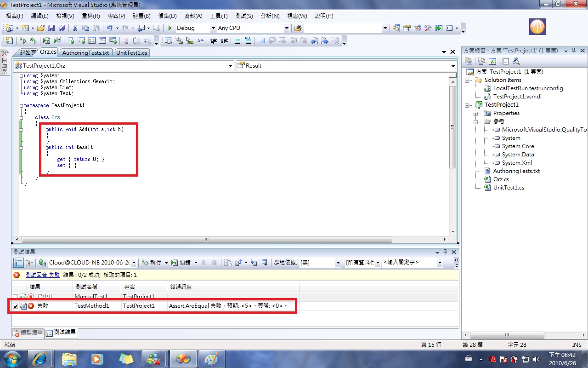The width and height of the screenshot is (588, 368).
Task: Click BitComet orange icon at top right
Action: point(537,27)
